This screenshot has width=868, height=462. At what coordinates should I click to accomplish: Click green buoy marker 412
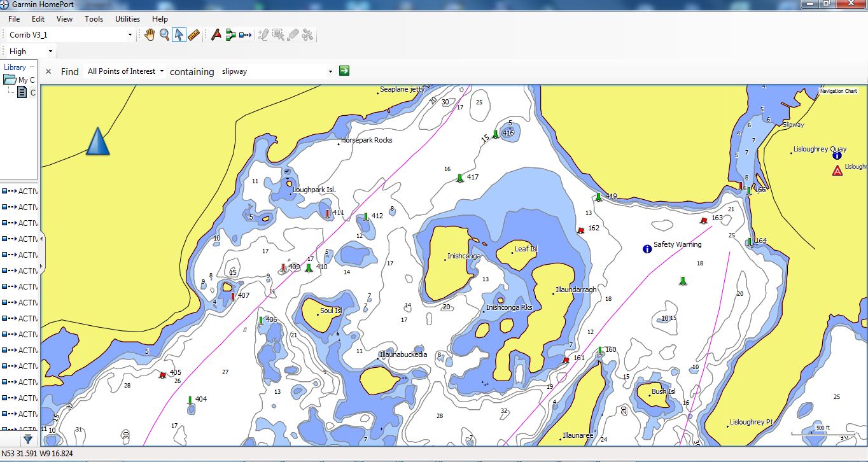click(366, 217)
